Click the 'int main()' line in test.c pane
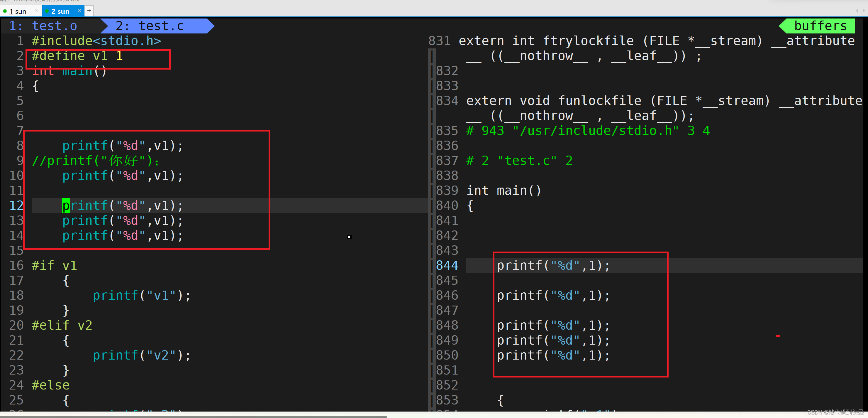Image resolution: width=868 pixels, height=418 pixels. tap(69, 71)
